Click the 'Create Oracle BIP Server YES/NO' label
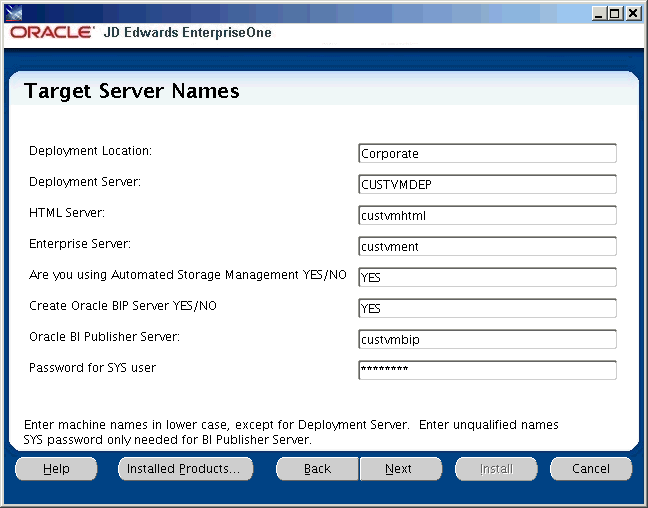This screenshot has height=508, width=648. point(123,306)
